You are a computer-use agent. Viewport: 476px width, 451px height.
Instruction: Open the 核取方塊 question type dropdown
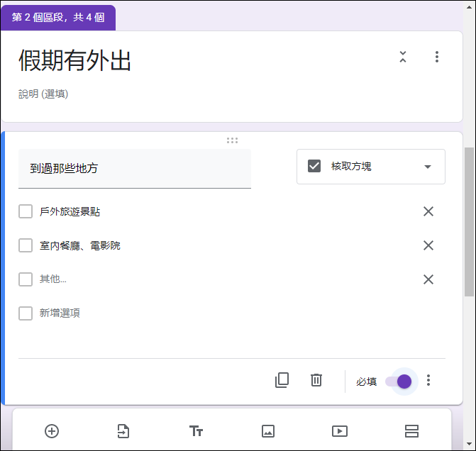[371, 167]
